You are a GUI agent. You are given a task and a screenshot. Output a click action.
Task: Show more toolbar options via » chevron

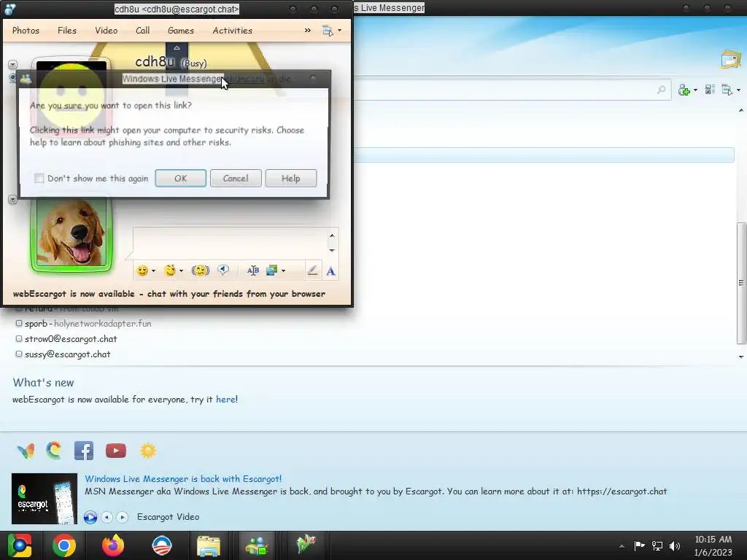308,31
